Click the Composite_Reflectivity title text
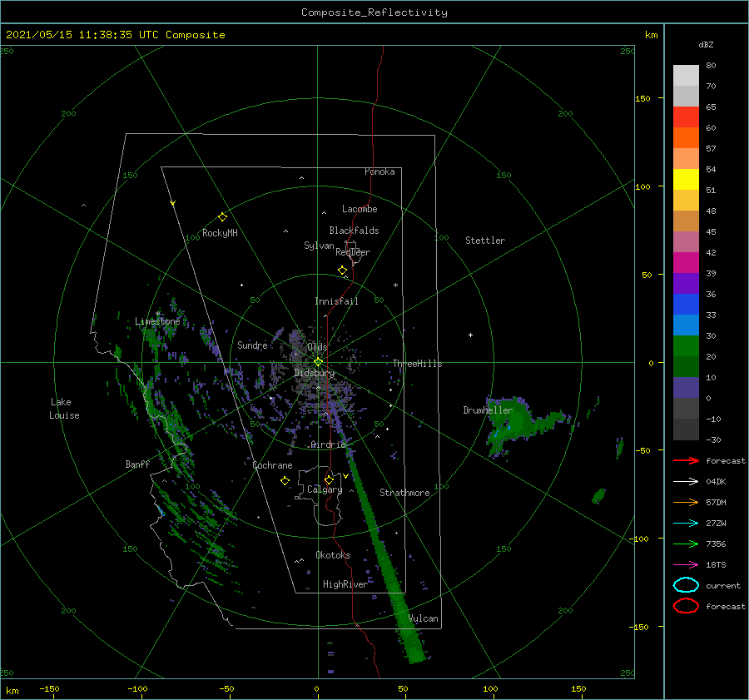 click(374, 12)
